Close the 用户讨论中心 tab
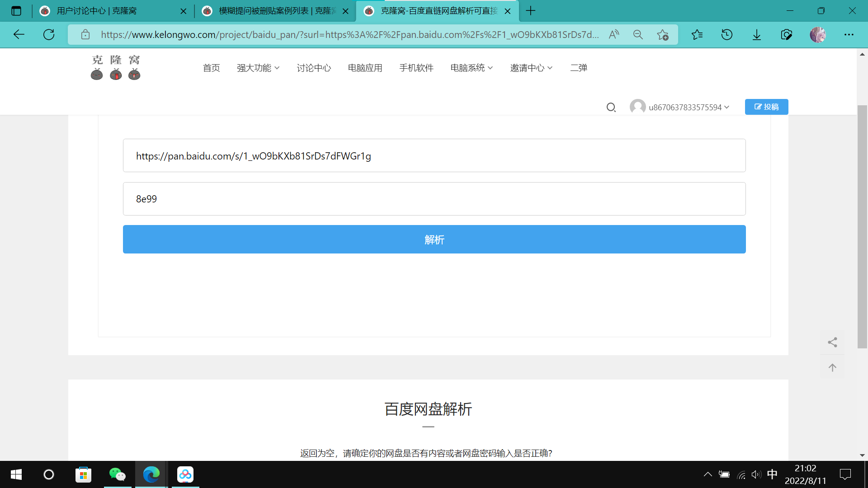 coord(183,11)
